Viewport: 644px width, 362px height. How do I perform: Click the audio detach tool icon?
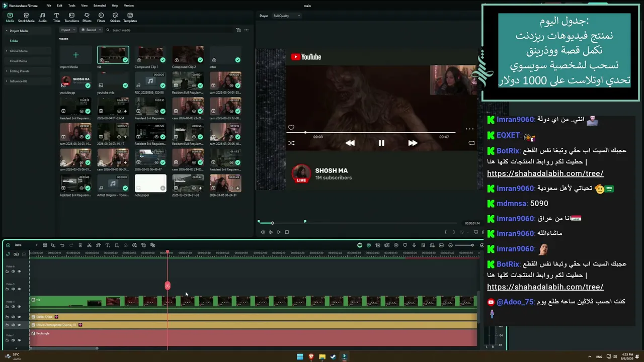98,245
